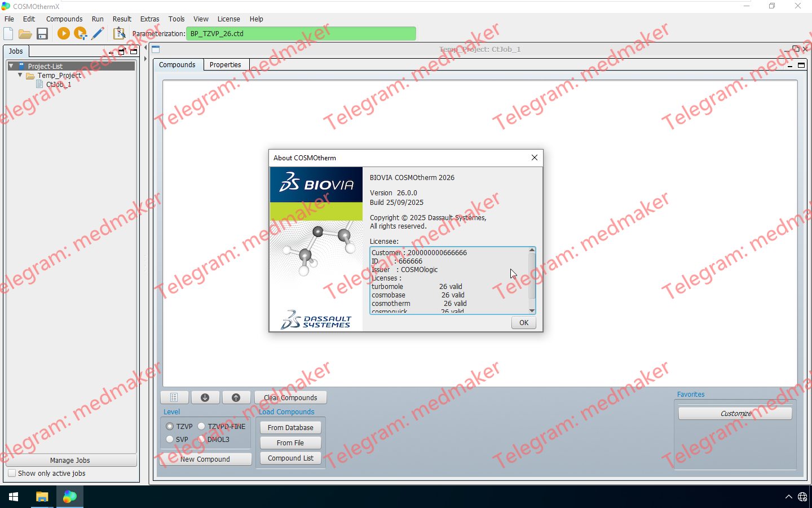Screen dimensions: 812x508
Task: Open the clipboard checklist toolbar icon
Action: (x=119, y=34)
